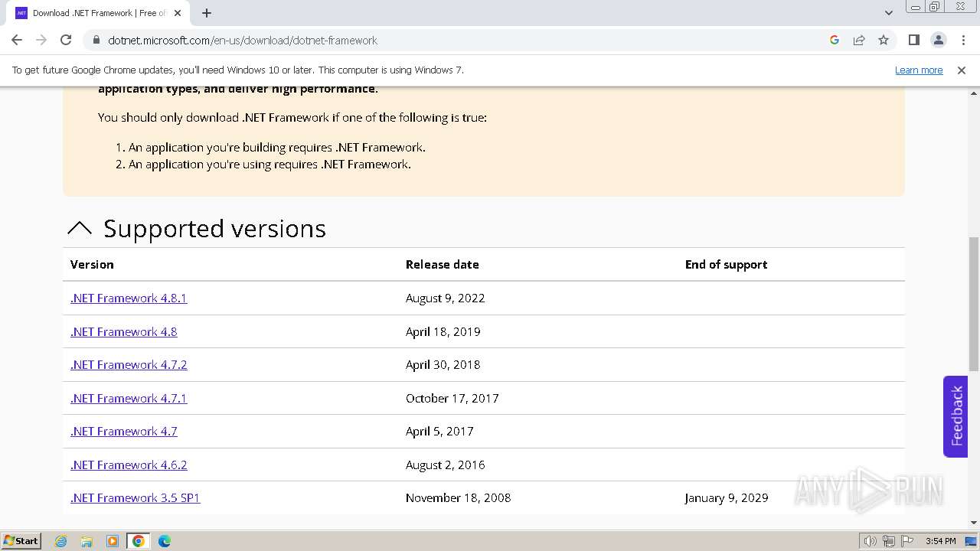Click the scrollbar down arrow
Screen dimensions: 980x551
(x=973, y=523)
